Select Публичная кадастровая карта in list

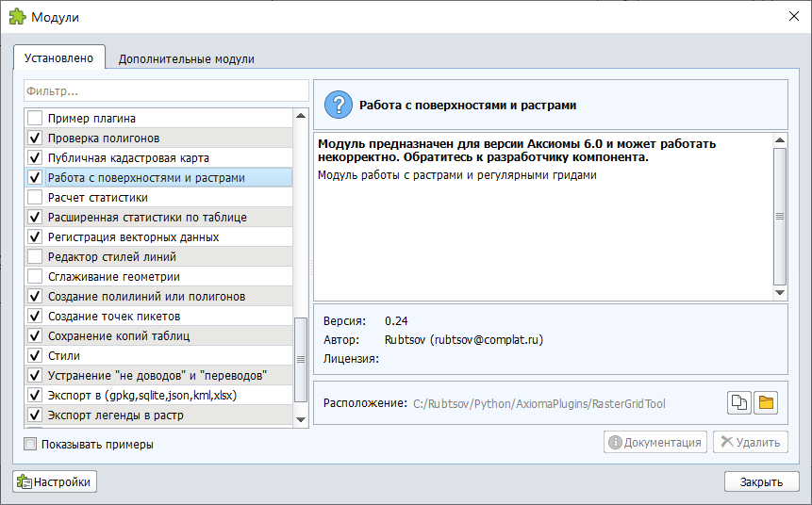128,158
